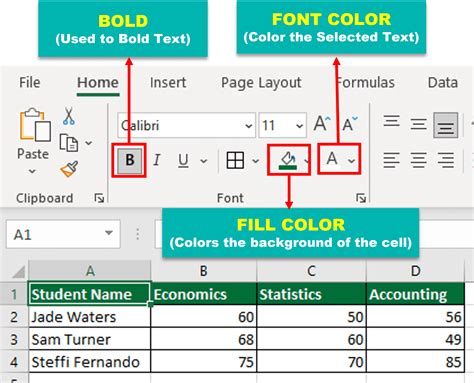
Task: Switch to Insert tab
Action: pyautogui.click(x=168, y=82)
